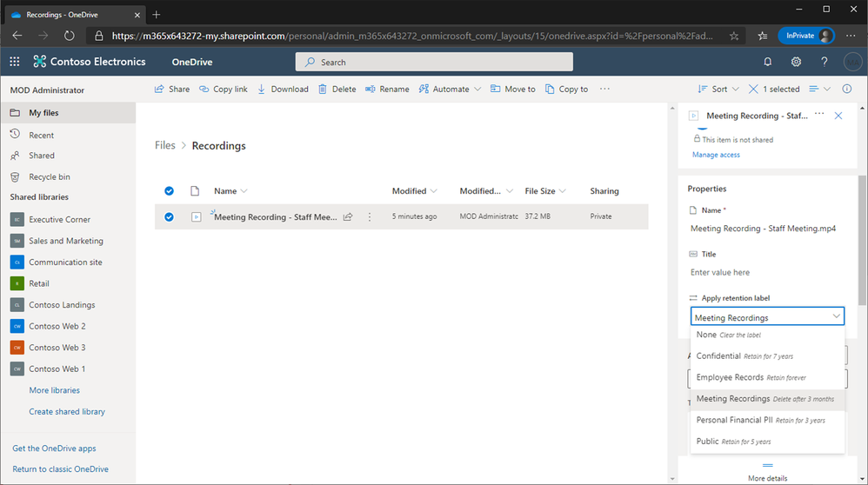Click the Delete command
The height and width of the screenshot is (485, 868).
click(337, 89)
